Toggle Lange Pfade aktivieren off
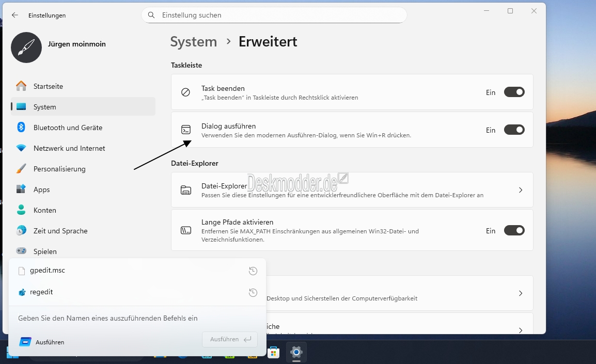 pyautogui.click(x=514, y=231)
